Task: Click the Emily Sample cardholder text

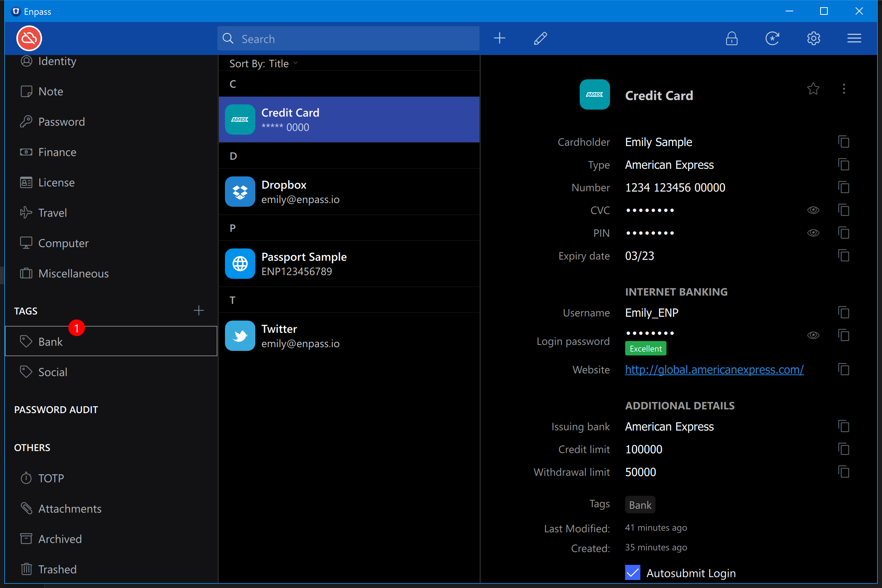Action: (x=659, y=142)
